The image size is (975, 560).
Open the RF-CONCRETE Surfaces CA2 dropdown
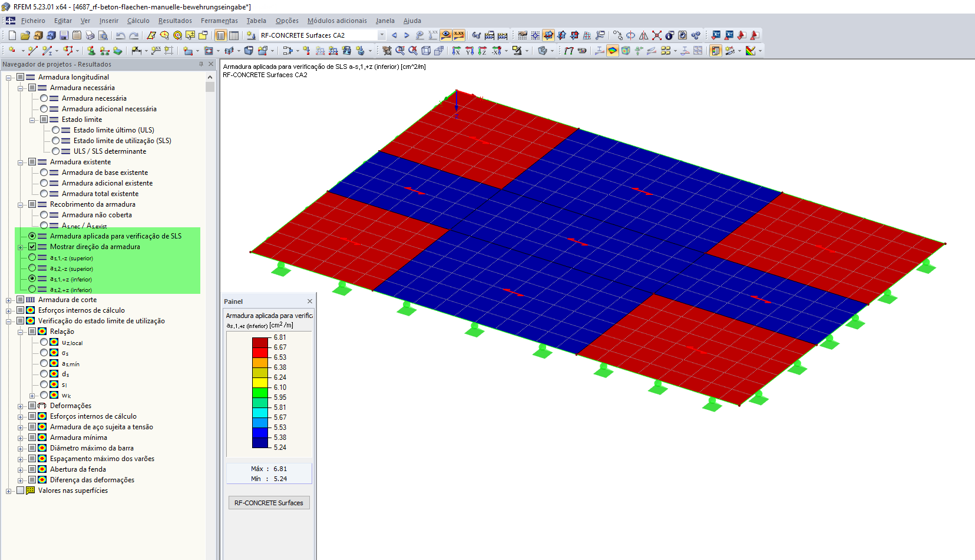click(x=382, y=35)
